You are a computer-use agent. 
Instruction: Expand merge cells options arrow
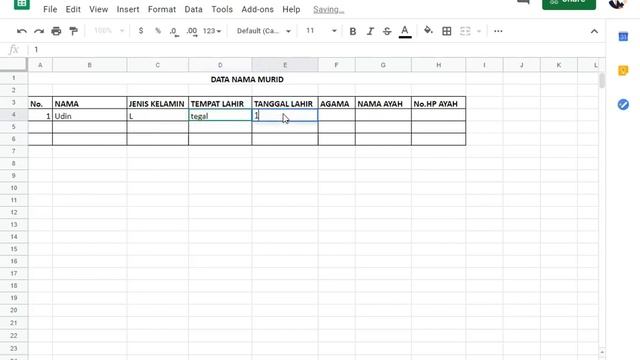[x=479, y=31]
